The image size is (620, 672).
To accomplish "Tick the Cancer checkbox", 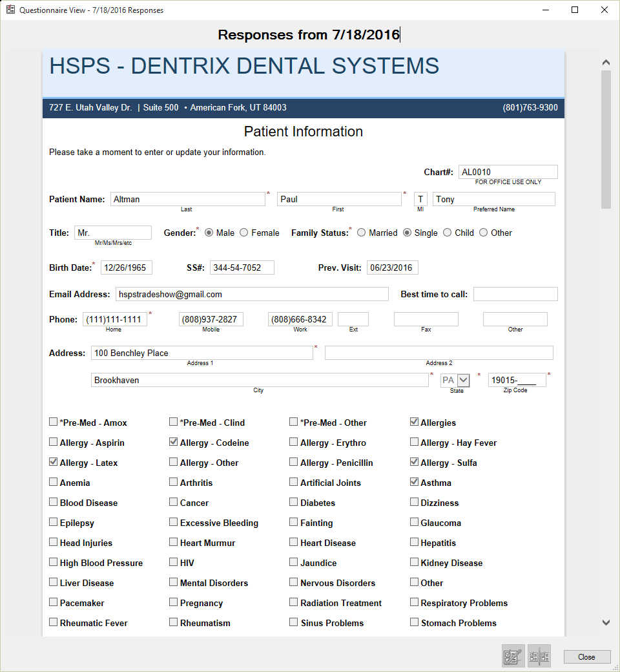I will pos(173,502).
